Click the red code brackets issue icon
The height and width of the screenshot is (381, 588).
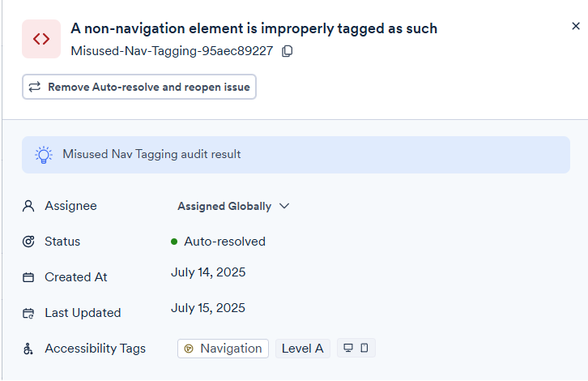click(x=40, y=39)
